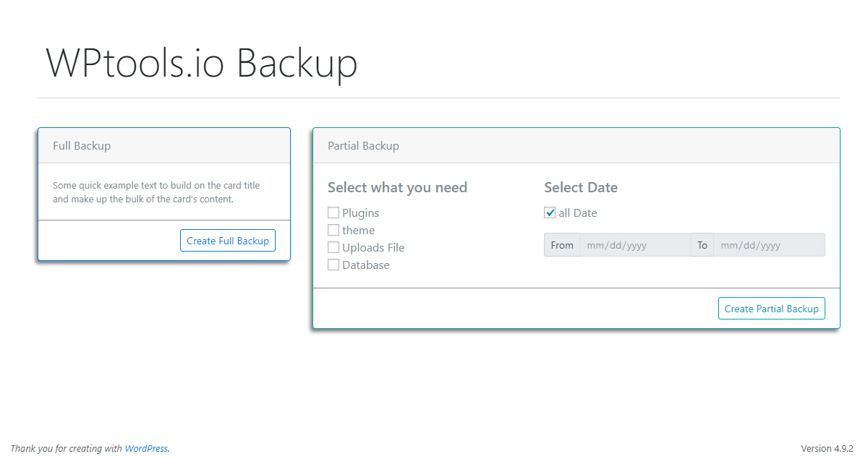Tick the Uploads File checkbox
The width and height of the screenshot is (868, 459).
[x=333, y=247]
